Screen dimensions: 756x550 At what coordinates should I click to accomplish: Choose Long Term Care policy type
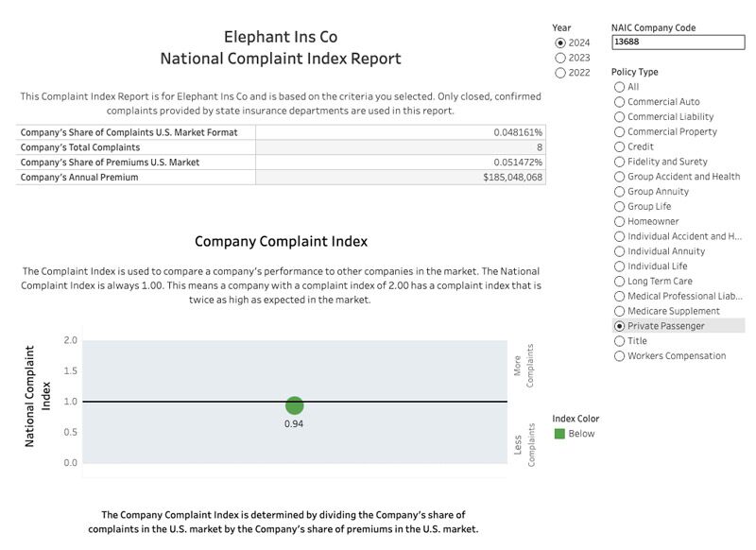[620, 281]
